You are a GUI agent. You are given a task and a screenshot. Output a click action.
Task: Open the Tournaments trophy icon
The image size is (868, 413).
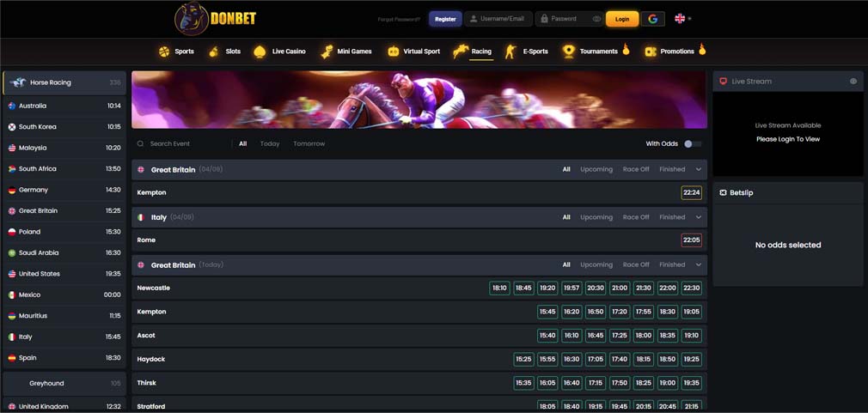(x=568, y=52)
